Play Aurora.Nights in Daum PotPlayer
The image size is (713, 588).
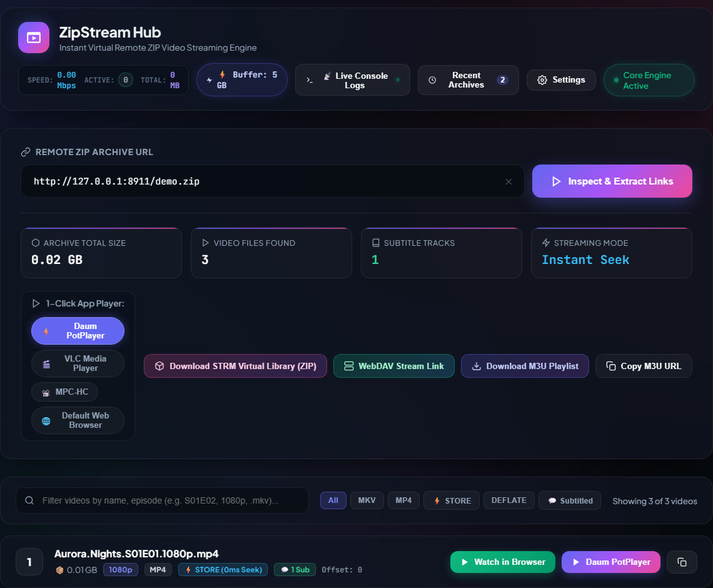(610, 562)
